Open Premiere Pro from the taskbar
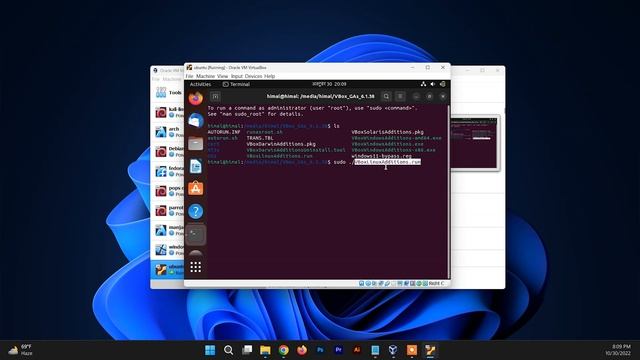640x360 pixels. 338,350
